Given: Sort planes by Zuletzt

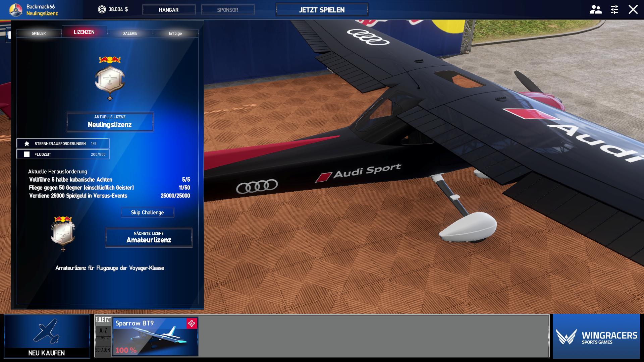Looking at the screenshot, I should point(103,320).
